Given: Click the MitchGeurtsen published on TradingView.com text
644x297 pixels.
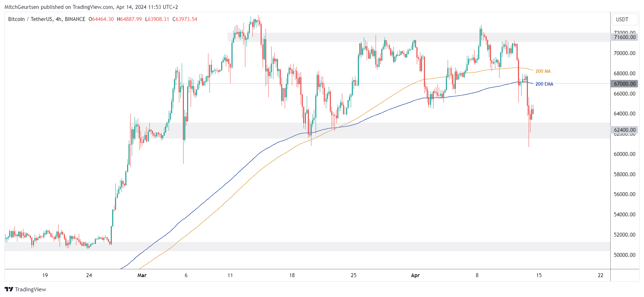Looking at the screenshot, I should (91, 7).
